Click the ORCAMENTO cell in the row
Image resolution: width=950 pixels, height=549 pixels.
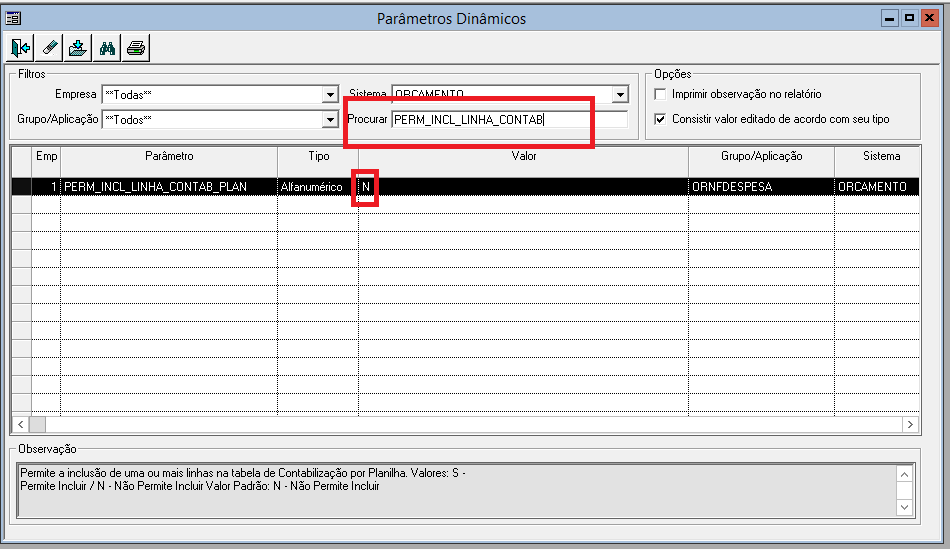(x=877, y=187)
